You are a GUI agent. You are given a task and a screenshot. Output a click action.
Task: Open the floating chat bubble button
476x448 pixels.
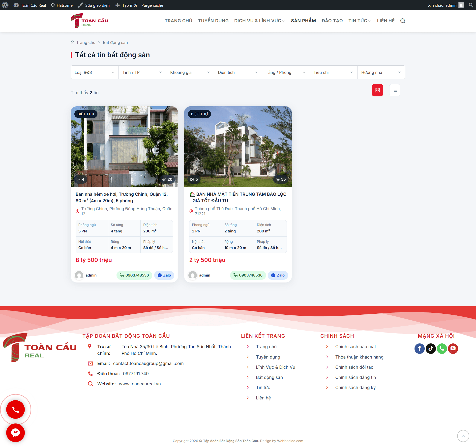point(15,433)
